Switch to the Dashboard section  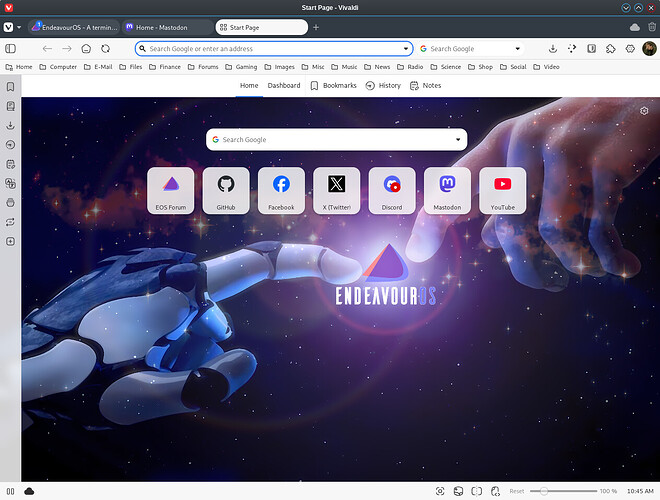(284, 85)
